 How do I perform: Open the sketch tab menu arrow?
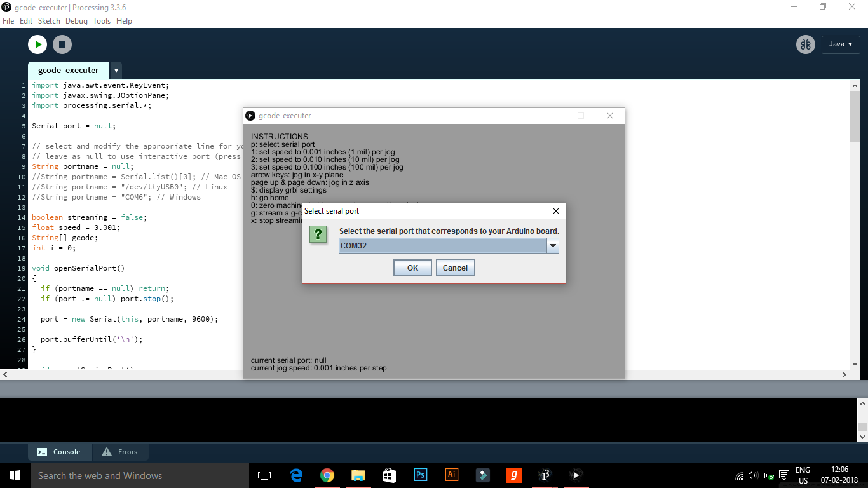click(116, 70)
